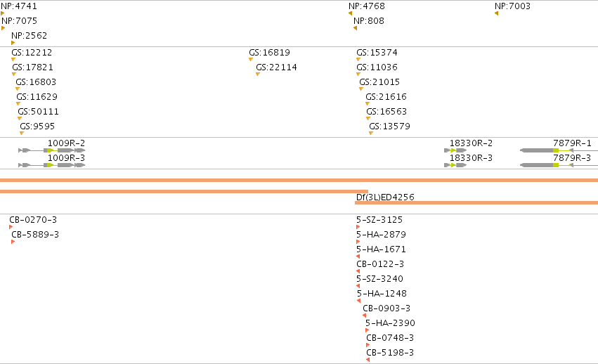Click red triangle marker below CB-5198-3
Screen dimensions: 598x364
pyautogui.click(x=368, y=360)
